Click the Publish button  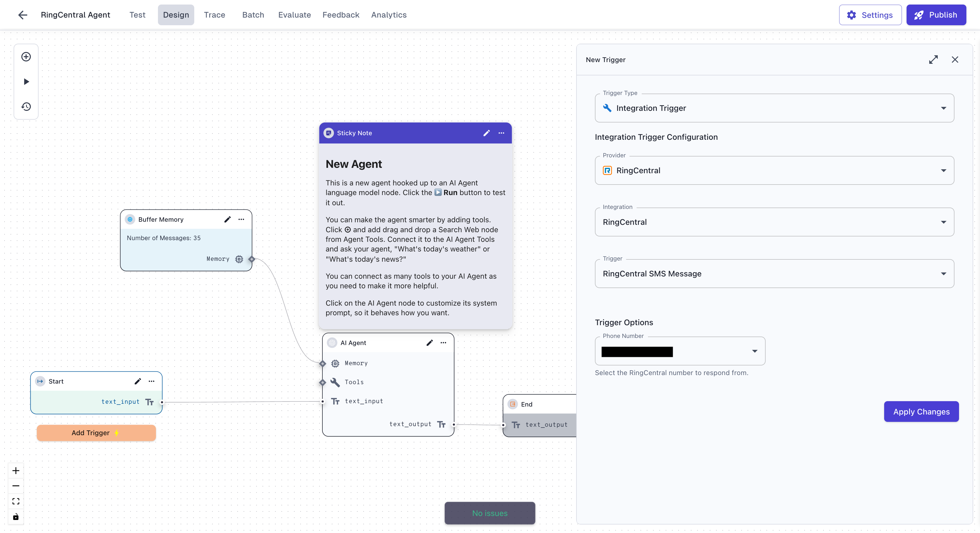point(936,15)
